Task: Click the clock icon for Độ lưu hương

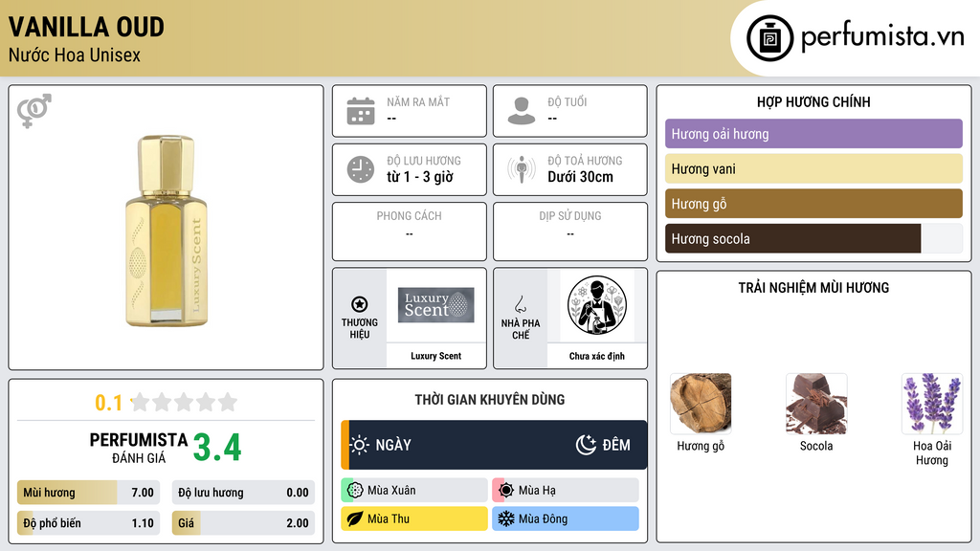Action: pyautogui.click(x=361, y=169)
